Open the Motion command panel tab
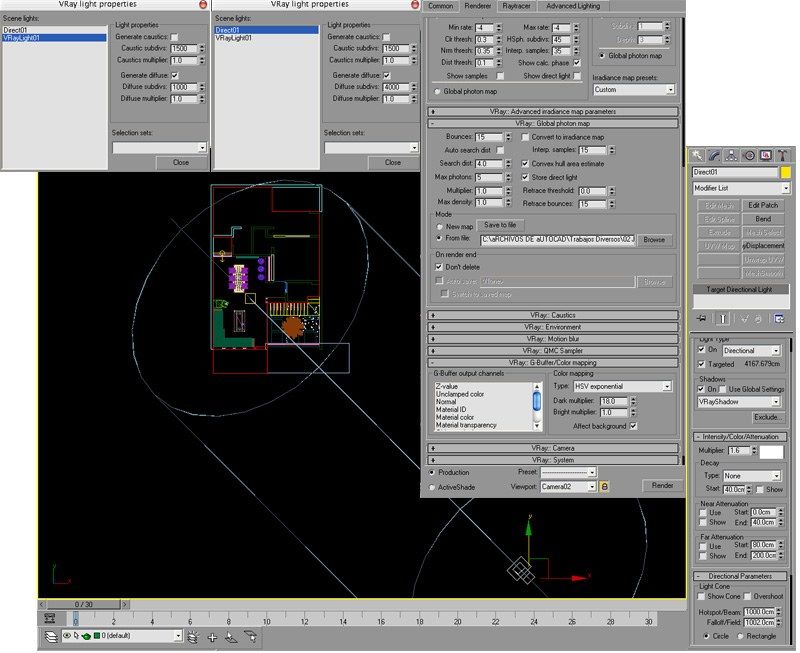The width and height of the screenshot is (800, 653). (748, 155)
